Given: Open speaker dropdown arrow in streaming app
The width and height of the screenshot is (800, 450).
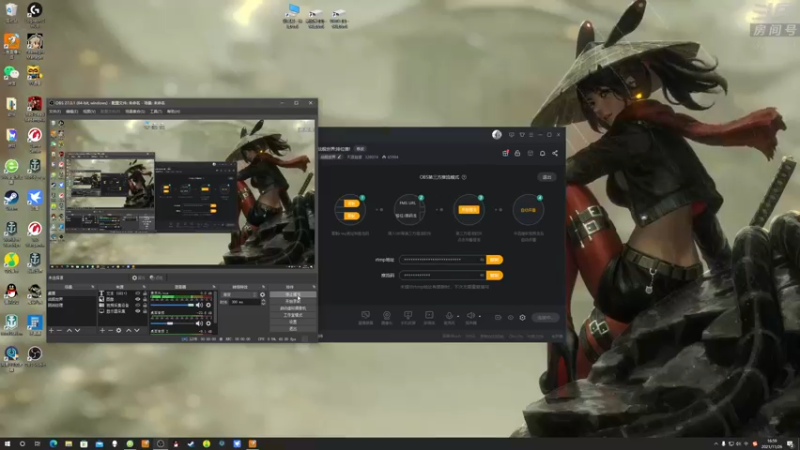Looking at the screenshot, I should pos(480,316).
